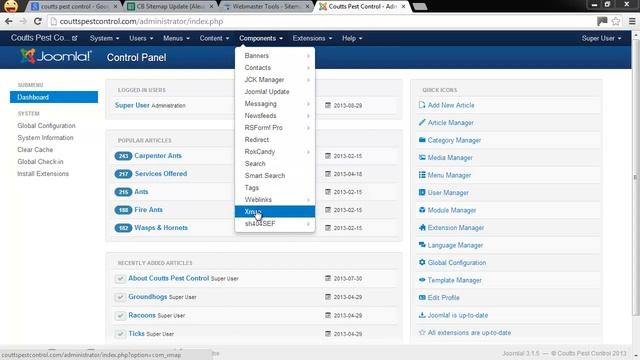Click the Joomla is up-to-date download icon
Screen dimensions: 640x360
[422, 315]
